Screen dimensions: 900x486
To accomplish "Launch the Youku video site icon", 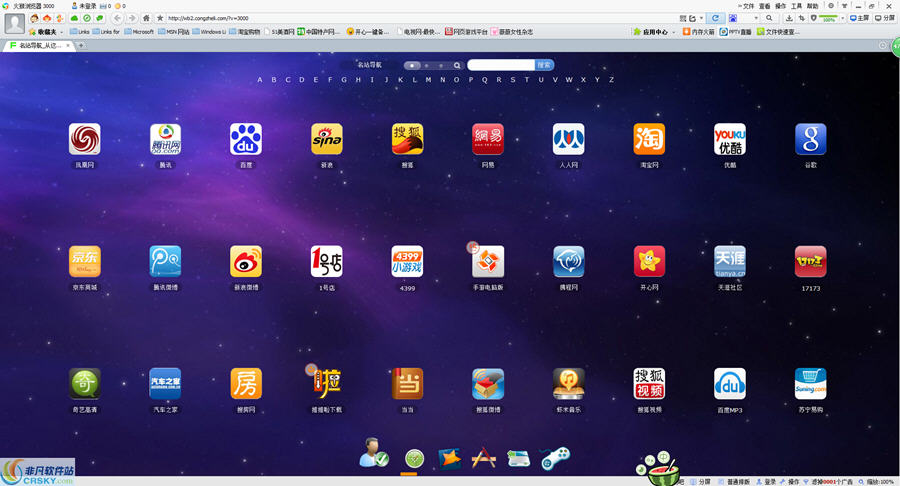I will (730, 140).
